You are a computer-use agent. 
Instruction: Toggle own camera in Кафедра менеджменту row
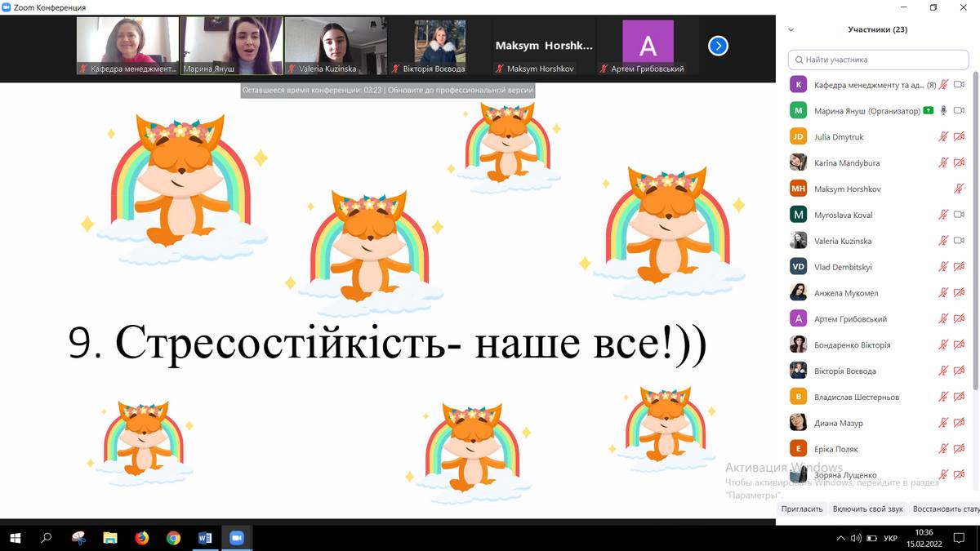pyautogui.click(x=960, y=85)
